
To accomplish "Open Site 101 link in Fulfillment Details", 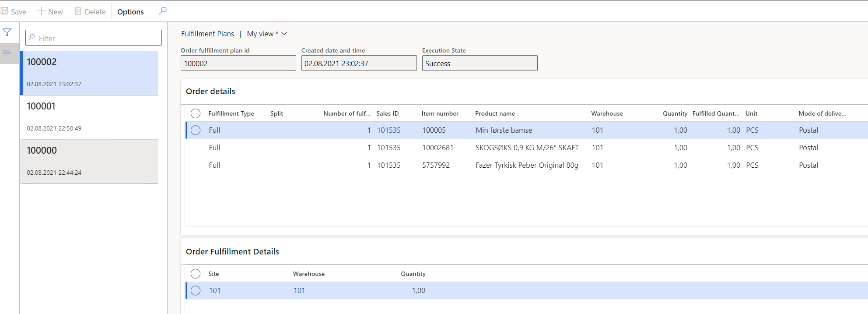I will [214, 290].
